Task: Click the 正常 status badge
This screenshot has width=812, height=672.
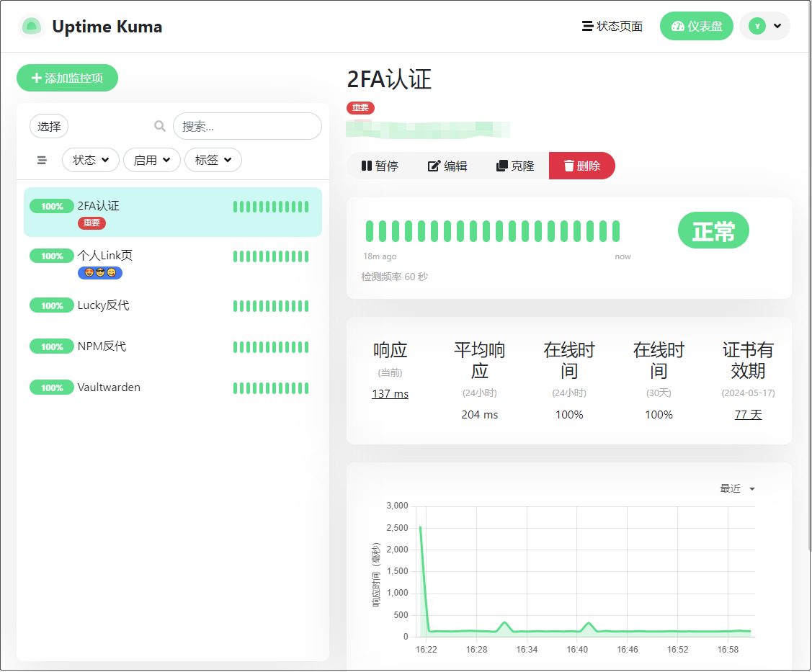Action: click(713, 230)
